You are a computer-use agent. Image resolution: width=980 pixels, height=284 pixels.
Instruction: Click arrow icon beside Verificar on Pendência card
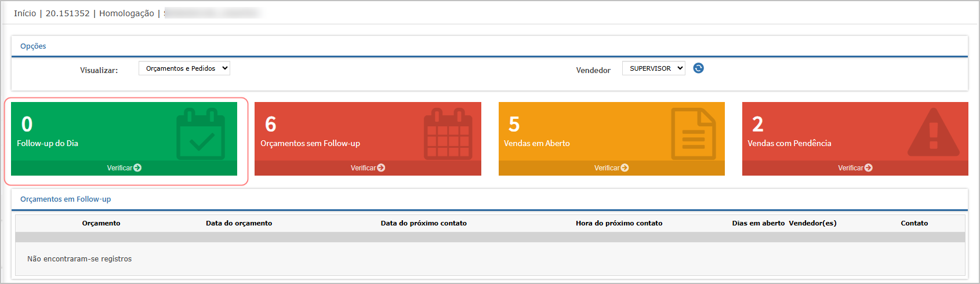tap(869, 168)
